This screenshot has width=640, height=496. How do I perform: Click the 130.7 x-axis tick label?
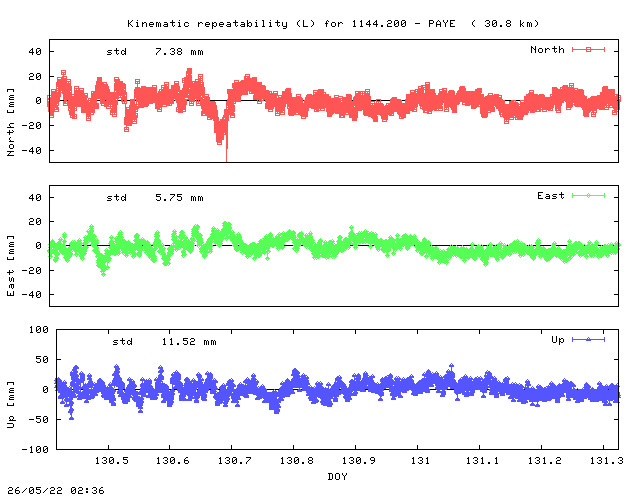235,461
